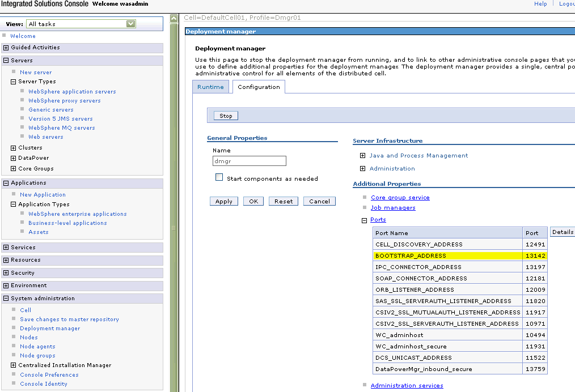
Task: Expand the Administration section
Action: coord(362,168)
